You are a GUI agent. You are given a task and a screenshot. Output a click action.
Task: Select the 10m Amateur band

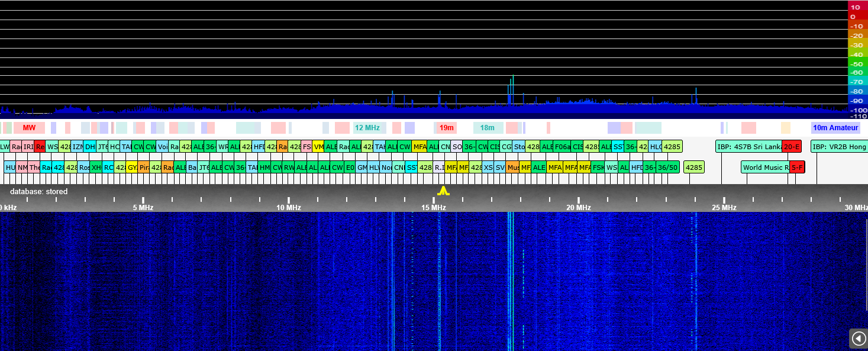[x=835, y=128]
